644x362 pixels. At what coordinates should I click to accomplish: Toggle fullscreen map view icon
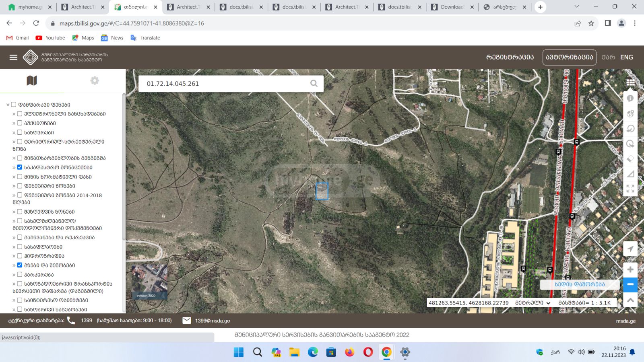(x=630, y=188)
